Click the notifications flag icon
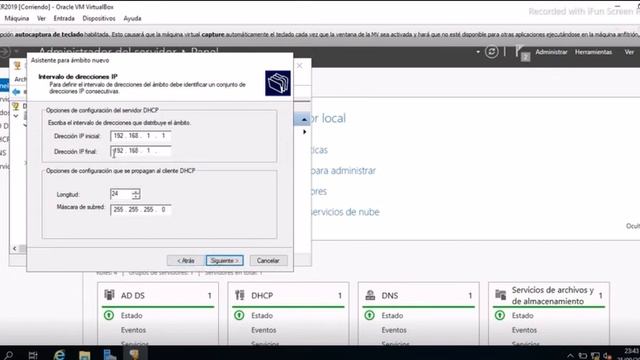This screenshot has width=640, height=360. (x=522, y=53)
